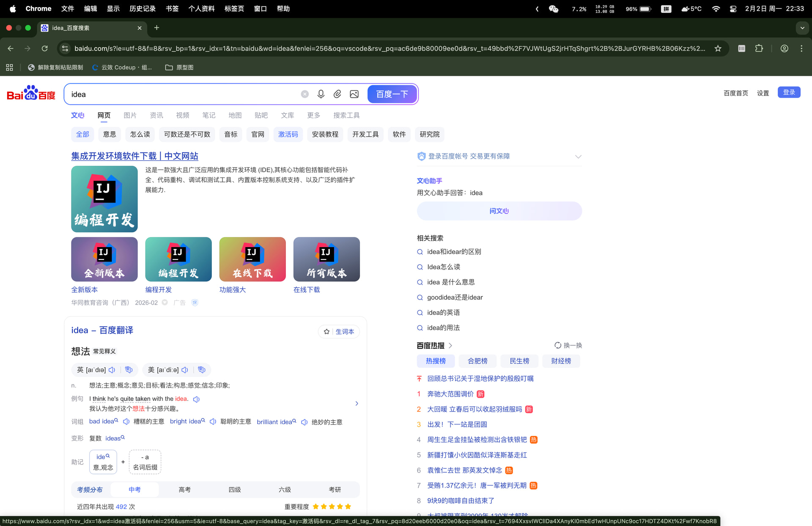This screenshot has height=526, width=812.
Task: Open related search idea和idear的区别
Action: click(x=454, y=252)
